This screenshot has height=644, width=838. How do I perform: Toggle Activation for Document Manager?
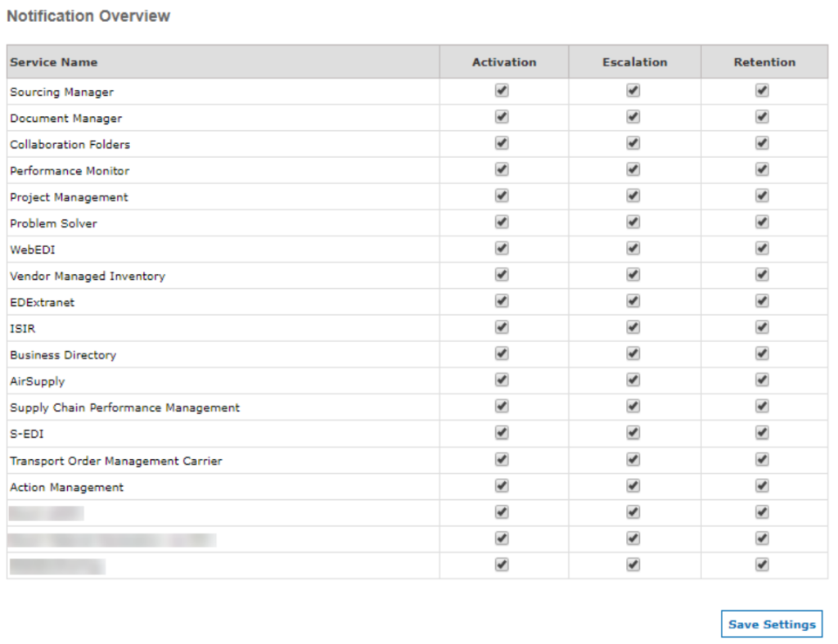click(x=502, y=116)
